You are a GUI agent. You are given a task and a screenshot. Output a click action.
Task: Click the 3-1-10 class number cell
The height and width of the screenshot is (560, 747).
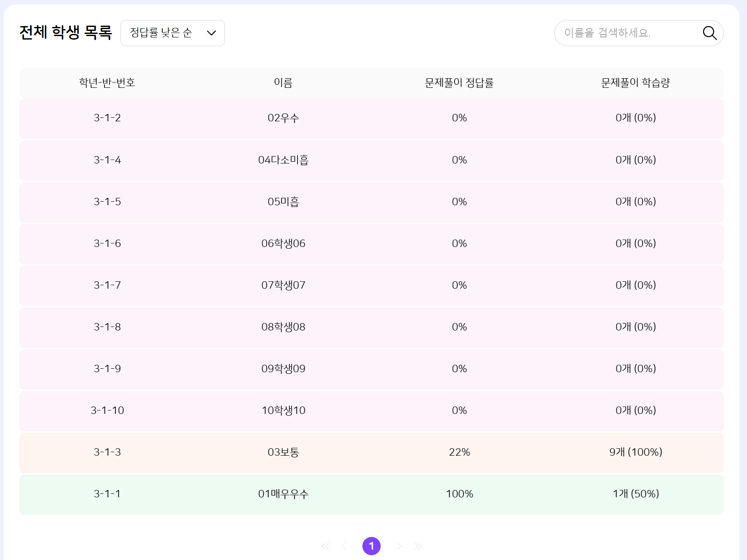107,410
